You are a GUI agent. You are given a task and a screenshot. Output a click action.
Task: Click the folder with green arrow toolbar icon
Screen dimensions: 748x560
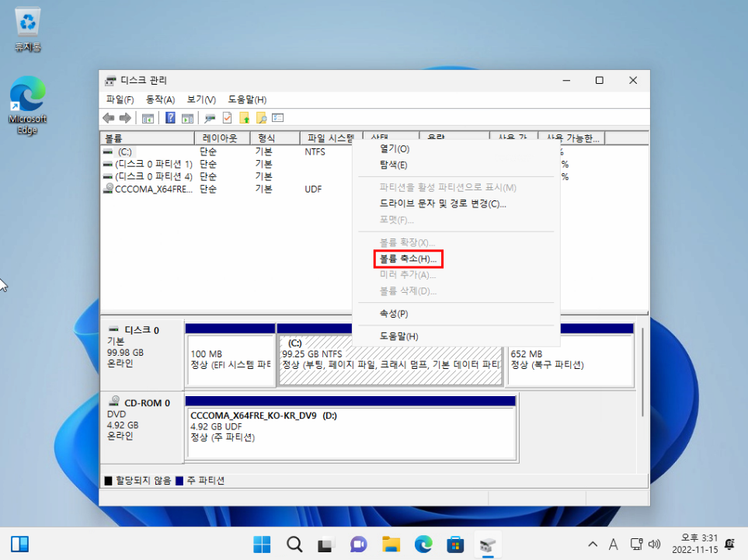245,118
